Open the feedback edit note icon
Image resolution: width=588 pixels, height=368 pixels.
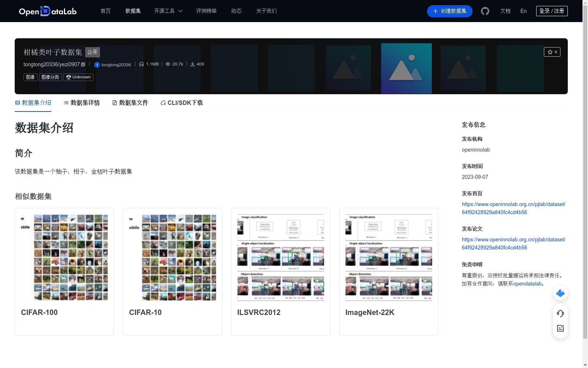(x=560, y=328)
